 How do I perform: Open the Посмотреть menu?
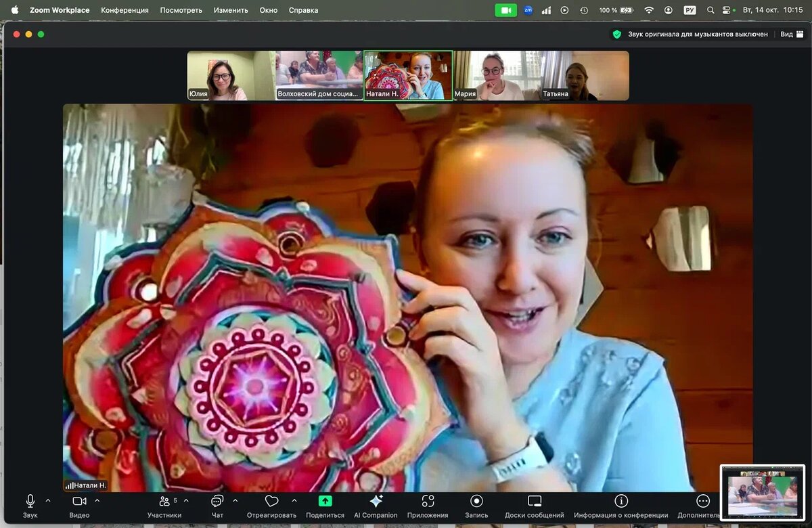pyautogui.click(x=181, y=10)
